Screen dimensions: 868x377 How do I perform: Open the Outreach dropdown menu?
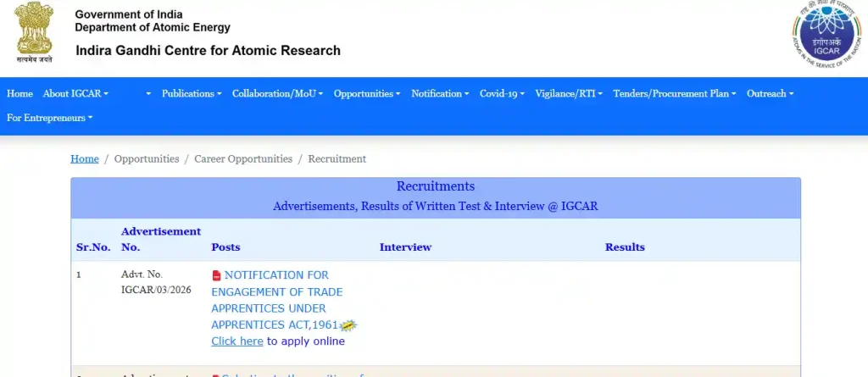[770, 93]
